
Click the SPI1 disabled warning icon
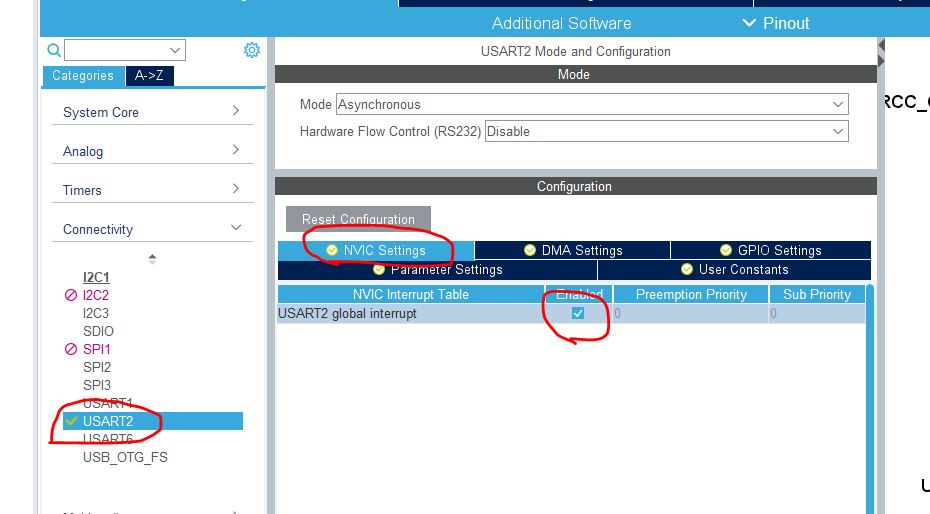[x=70, y=349]
